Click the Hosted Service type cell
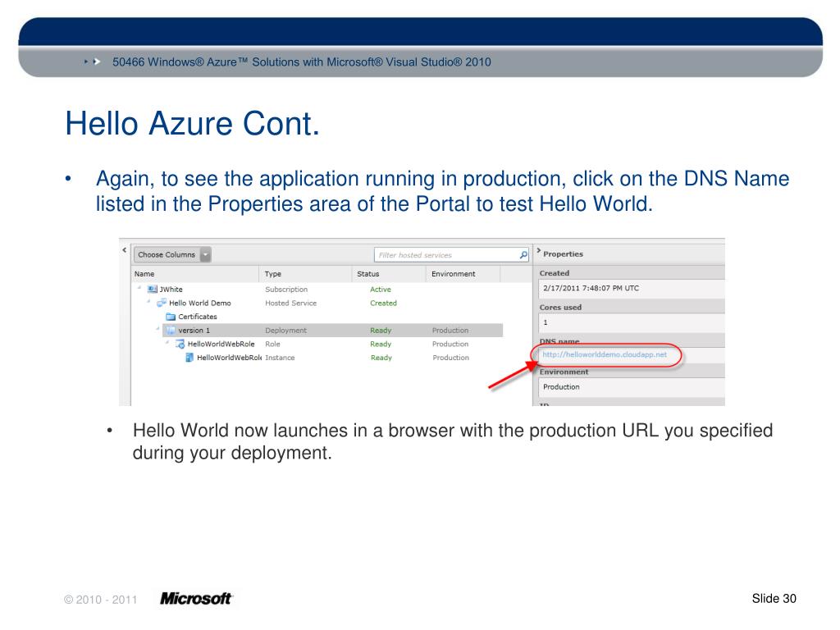This screenshot has height=630, width=840. point(290,304)
